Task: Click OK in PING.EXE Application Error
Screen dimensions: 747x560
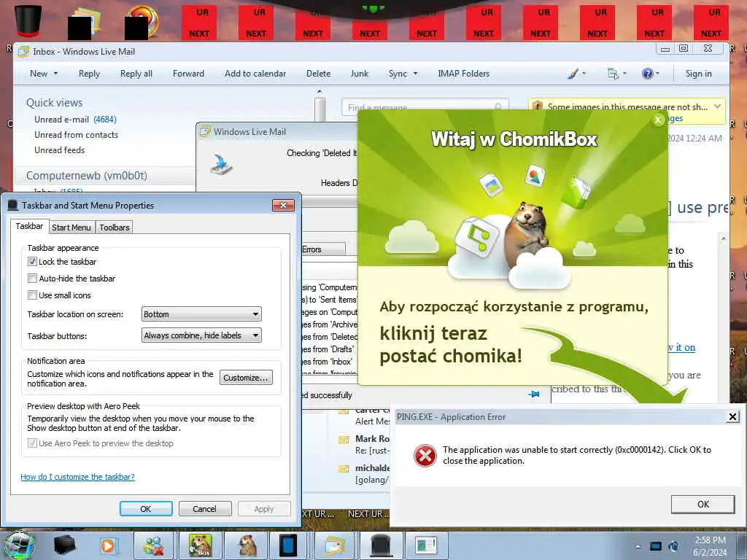Action: [703, 504]
